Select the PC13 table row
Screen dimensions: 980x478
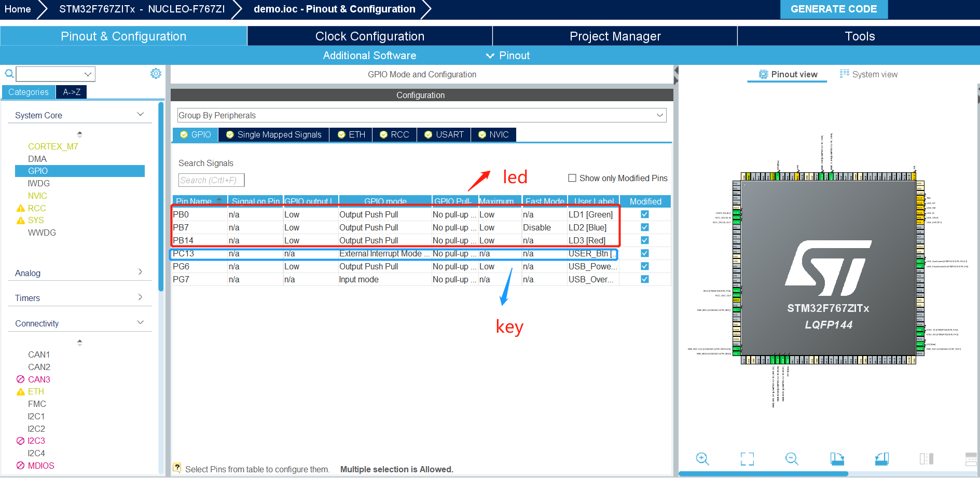pyautogui.click(x=421, y=253)
